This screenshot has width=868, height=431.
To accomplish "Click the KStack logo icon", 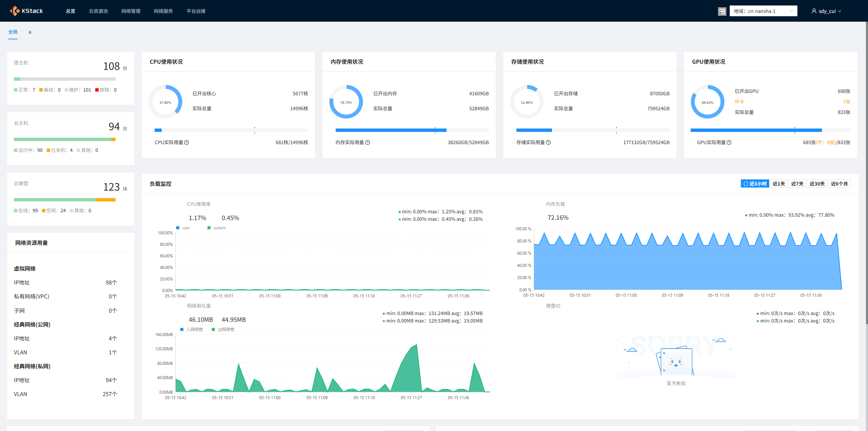I will 15,11.
